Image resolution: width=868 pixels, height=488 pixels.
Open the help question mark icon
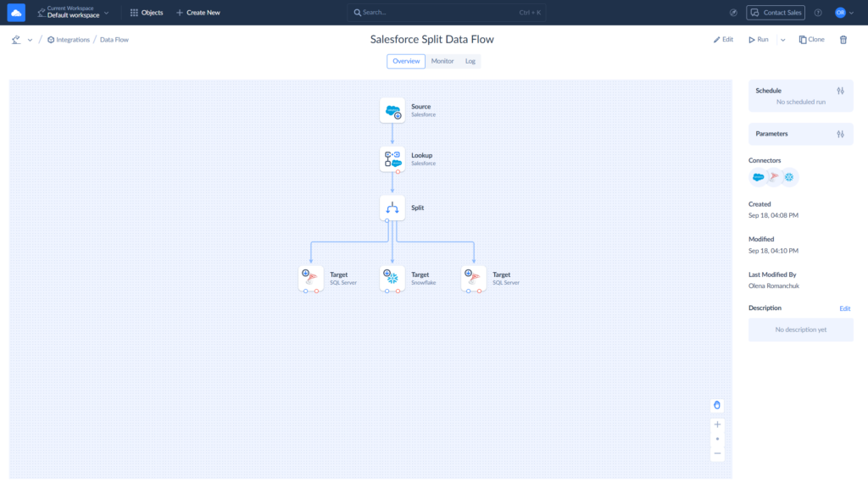(x=818, y=12)
